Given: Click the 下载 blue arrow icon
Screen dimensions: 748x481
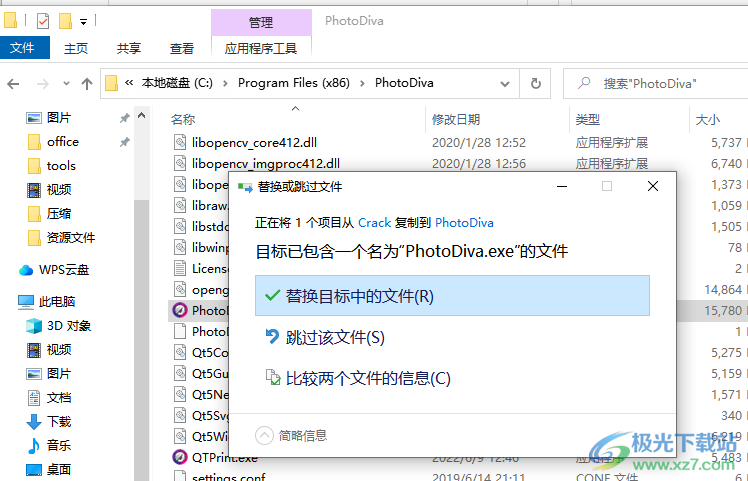Looking at the screenshot, I should coord(34,422).
